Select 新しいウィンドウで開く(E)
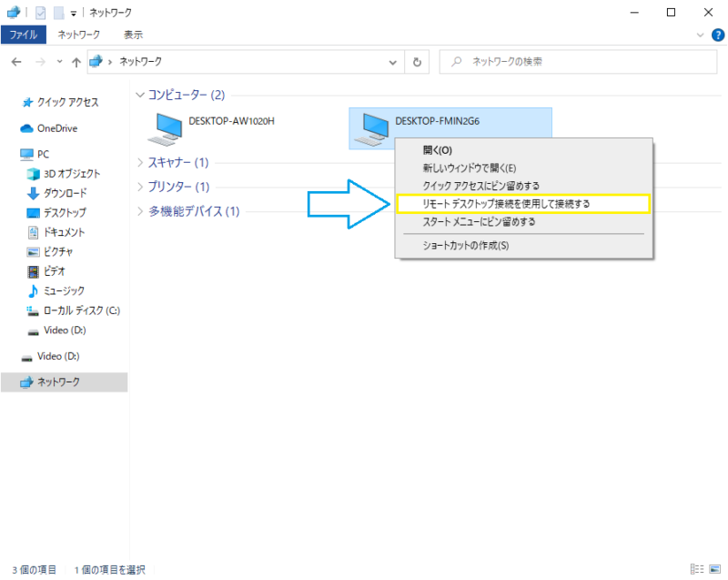Image resolution: width=728 pixels, height=580 pixels. (524, 168)
